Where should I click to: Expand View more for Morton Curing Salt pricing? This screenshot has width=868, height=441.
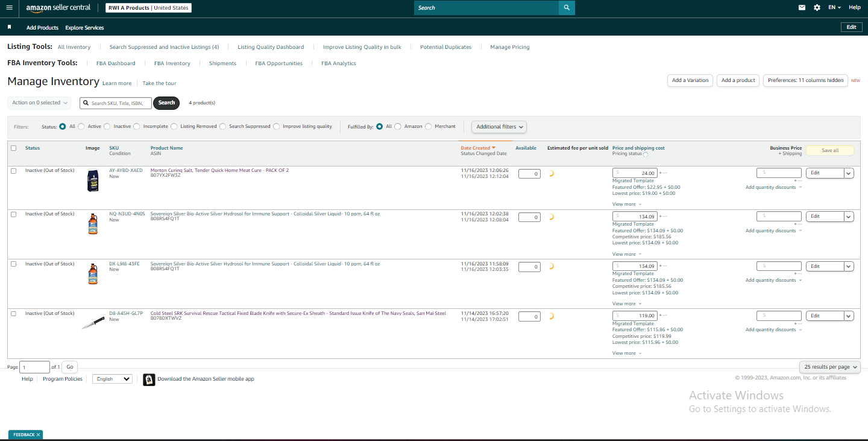[627, 205]
